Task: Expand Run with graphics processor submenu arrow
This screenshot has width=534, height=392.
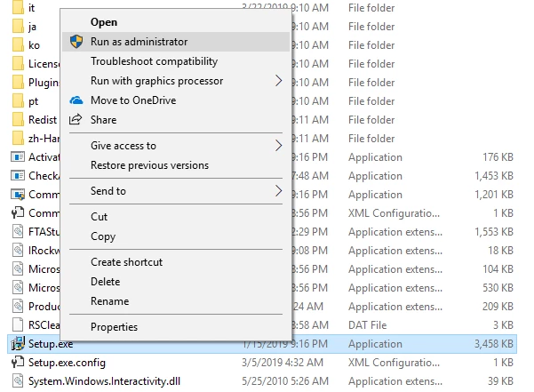Action: pyautogui.click(x=279, y=81)
